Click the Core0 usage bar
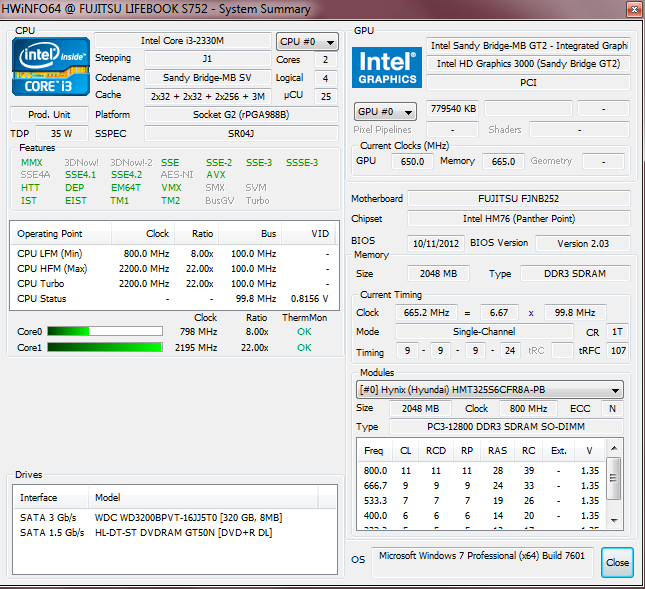645x589 pixels. point(105,332)
